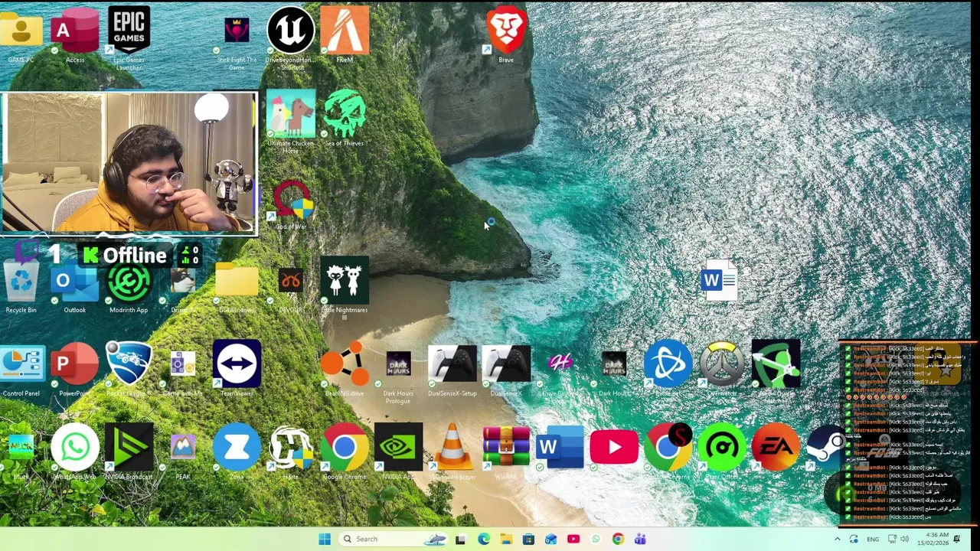Image resolution: width=980 pixels, height=551 pixels.
Task: Open the Little Nightmares icon
Action: click(x=345, y=281)
